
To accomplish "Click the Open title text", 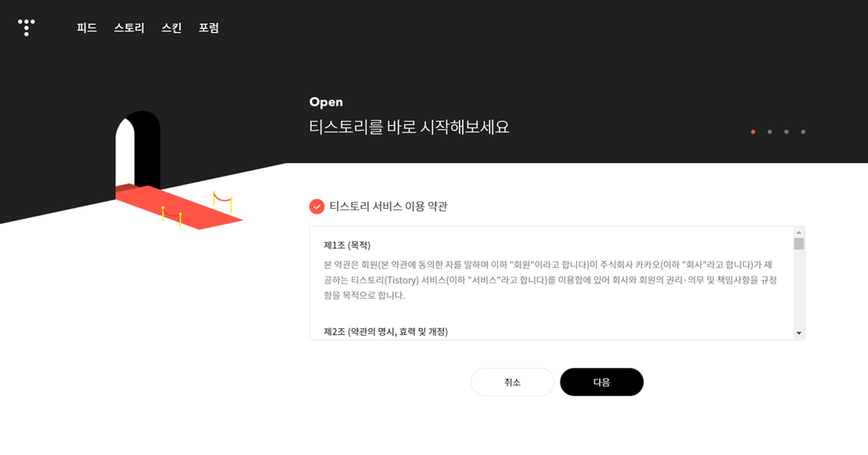I will pyautogui.click(x=326, y=102).
